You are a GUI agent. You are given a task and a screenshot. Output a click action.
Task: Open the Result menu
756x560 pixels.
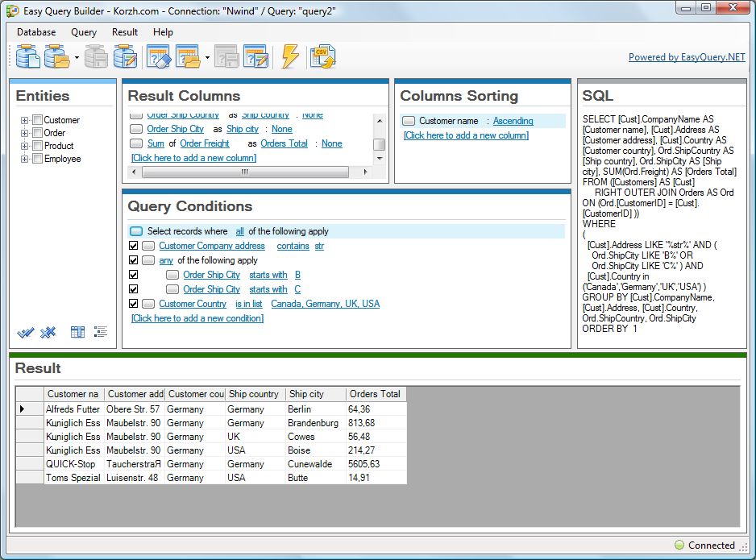125,32
